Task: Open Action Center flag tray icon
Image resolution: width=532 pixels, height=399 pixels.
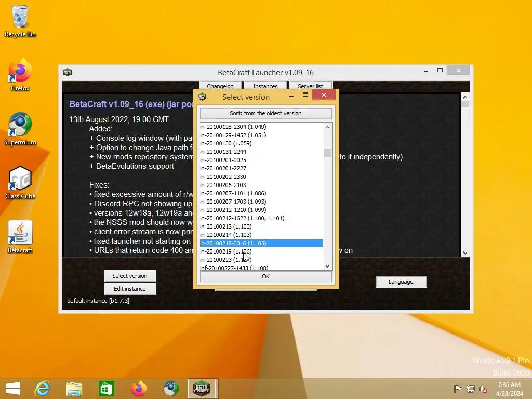Action: tap(458, 389)
